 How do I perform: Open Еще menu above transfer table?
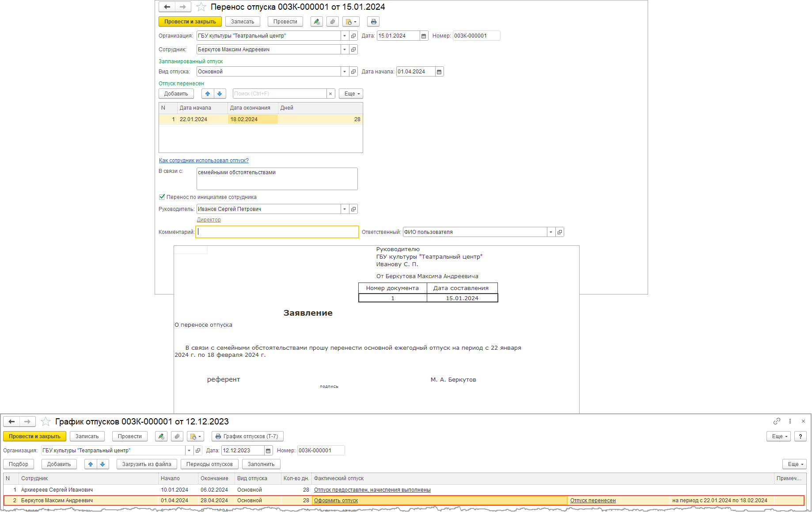(351, 94)
